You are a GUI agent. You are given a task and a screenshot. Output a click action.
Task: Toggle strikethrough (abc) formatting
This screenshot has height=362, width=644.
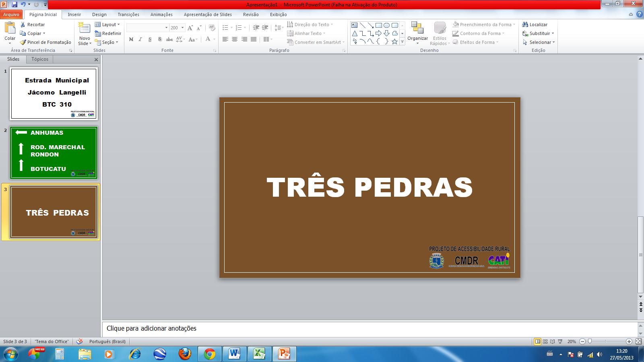click(169, 39)
